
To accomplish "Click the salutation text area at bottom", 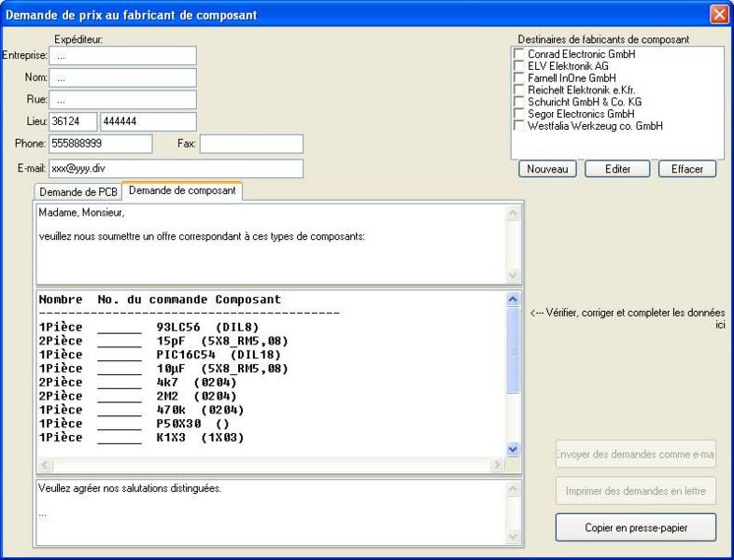I will (269, 511).
